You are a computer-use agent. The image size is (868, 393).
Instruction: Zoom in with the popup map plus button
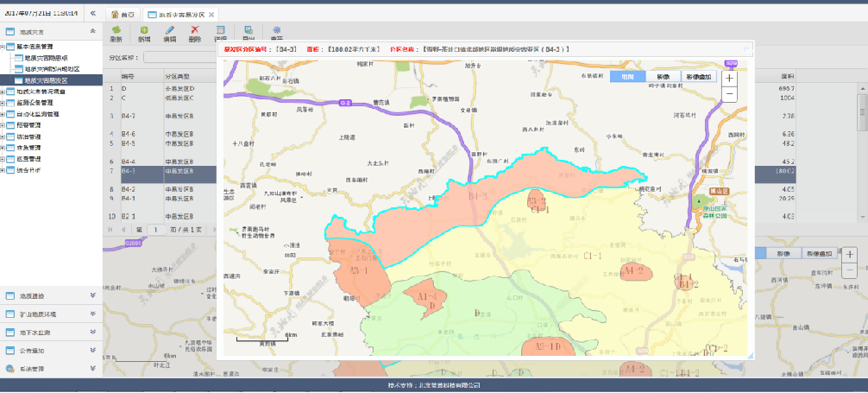730,78
